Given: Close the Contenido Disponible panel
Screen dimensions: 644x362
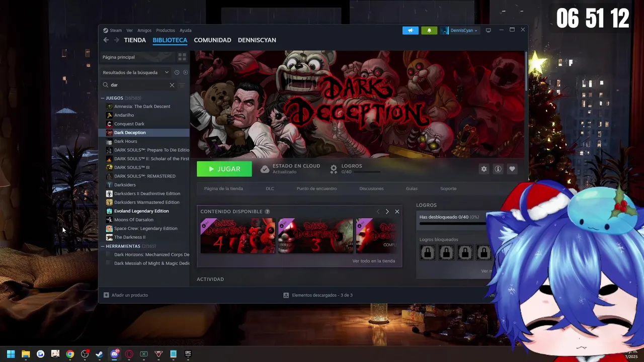Looking at the screenshot, I should tap(397, 212).
